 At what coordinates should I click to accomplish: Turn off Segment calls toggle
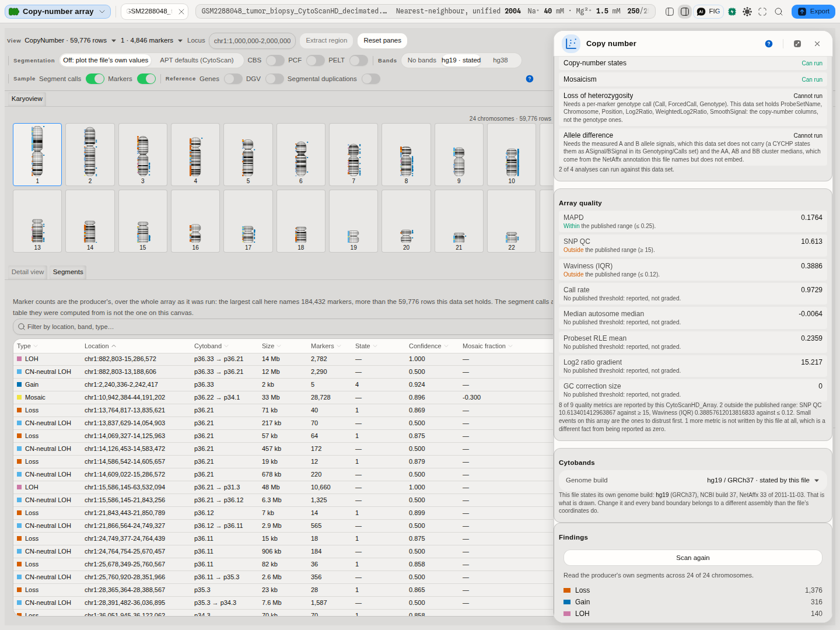point(95,79)
